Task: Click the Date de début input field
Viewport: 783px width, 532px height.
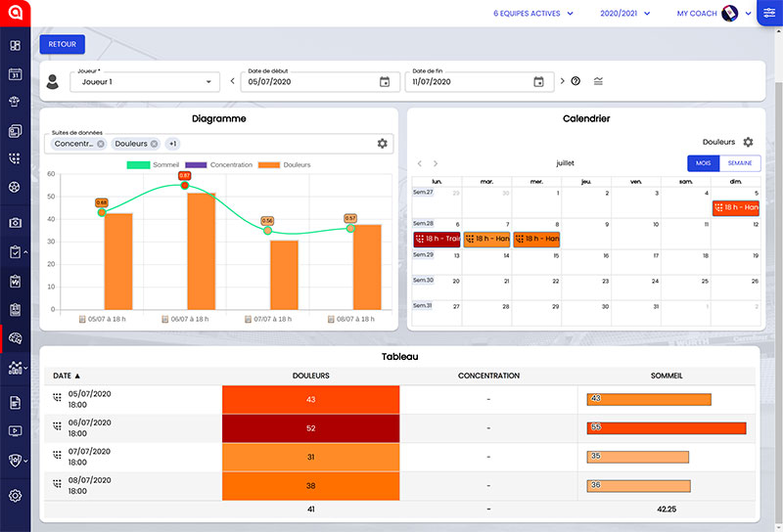Action: [308, 82]
